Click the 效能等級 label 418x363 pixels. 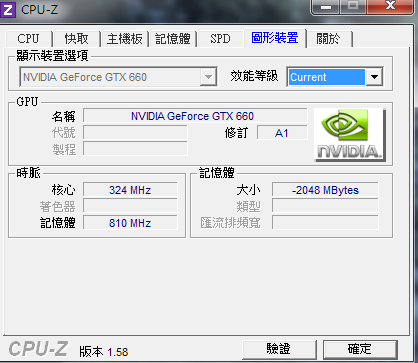(x=254, y=76)
